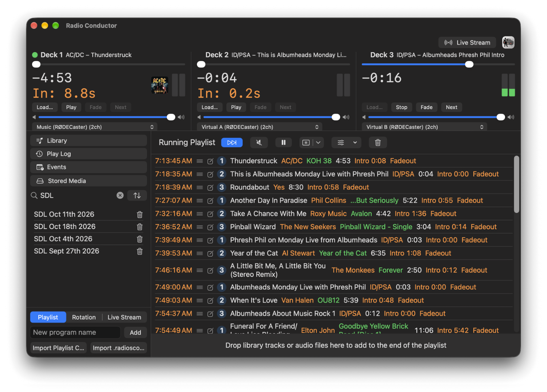Click the Stop button on Deck 3
The image size is (547, 392).
click(401, 107)
